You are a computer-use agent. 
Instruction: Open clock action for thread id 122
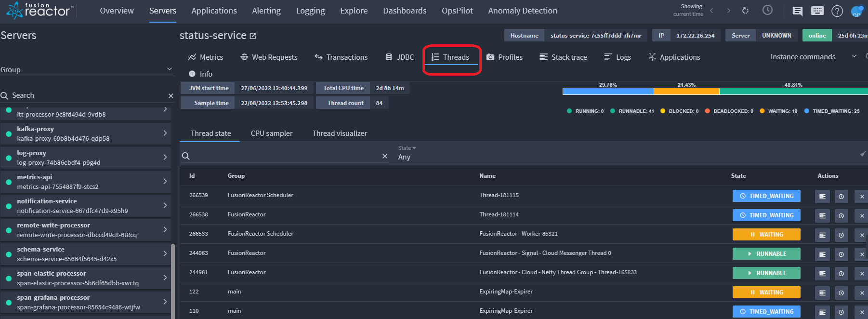click(x=841, y=292)
